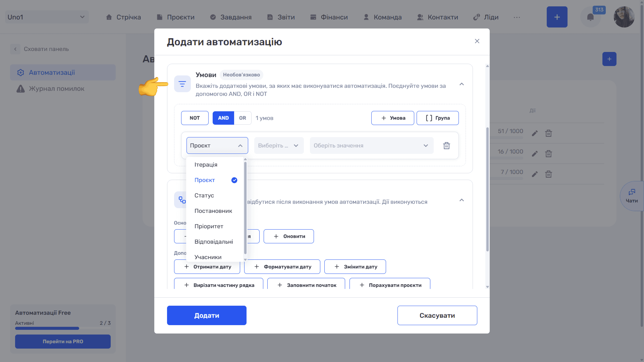This screenshot has width=644, height=362.
Task: Edit the automation with 16 / 1000
Action: pos(534,154)
